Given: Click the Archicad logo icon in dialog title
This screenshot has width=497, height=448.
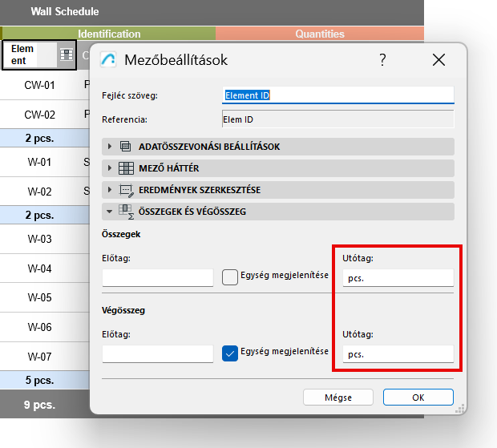Looking at the screenshot, I should 108,59.
